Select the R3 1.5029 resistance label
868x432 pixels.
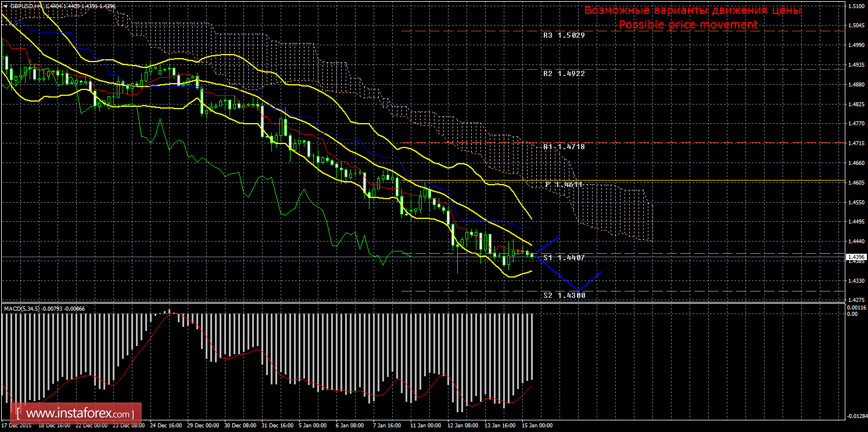click(x=564, y=35)
